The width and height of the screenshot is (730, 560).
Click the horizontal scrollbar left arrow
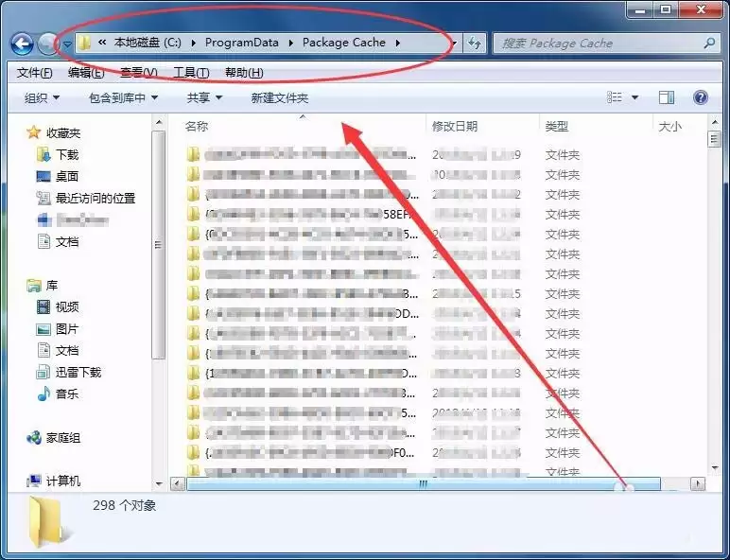coord(178,484)
